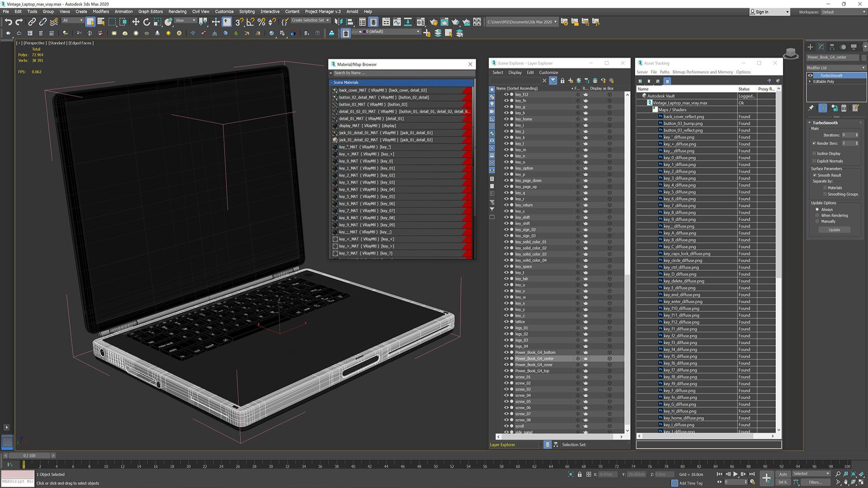Click the Redo arrow in main toolbar

tap(19, 21)
